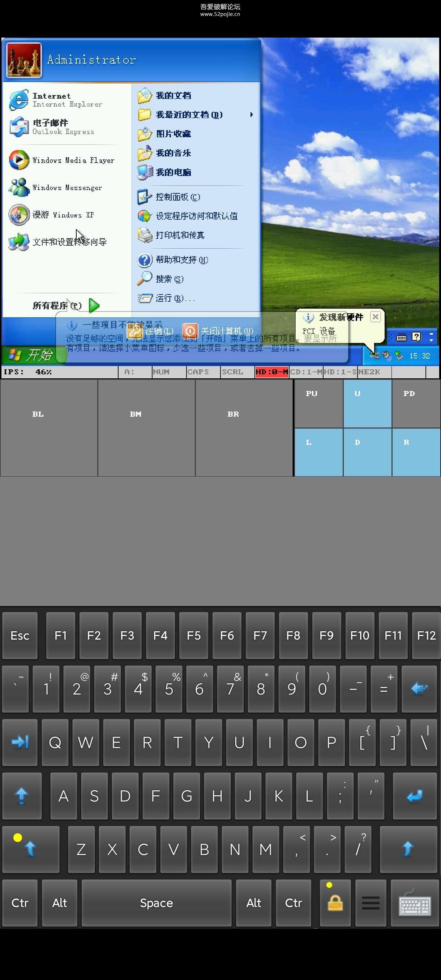Toggle the padlock lock key
The height and width of the screenshot is (980, 441).
(x=335, y=903)
